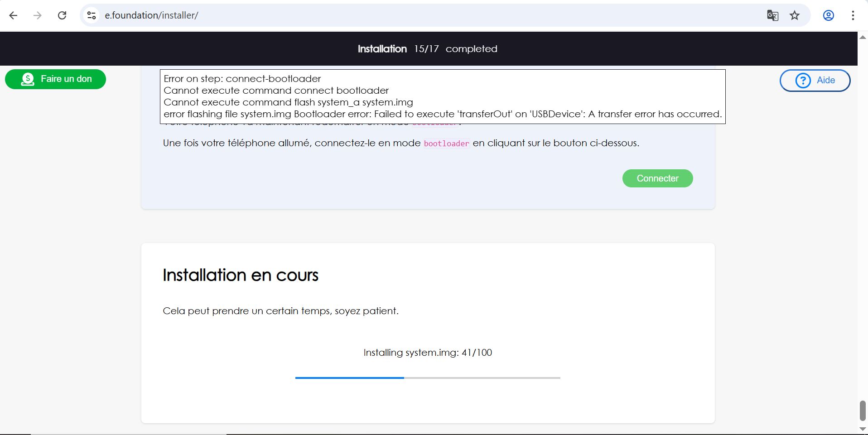Screen dimensions: 868x435
Task: Bookmark this page with the star
Action: (x=795, y=15)
